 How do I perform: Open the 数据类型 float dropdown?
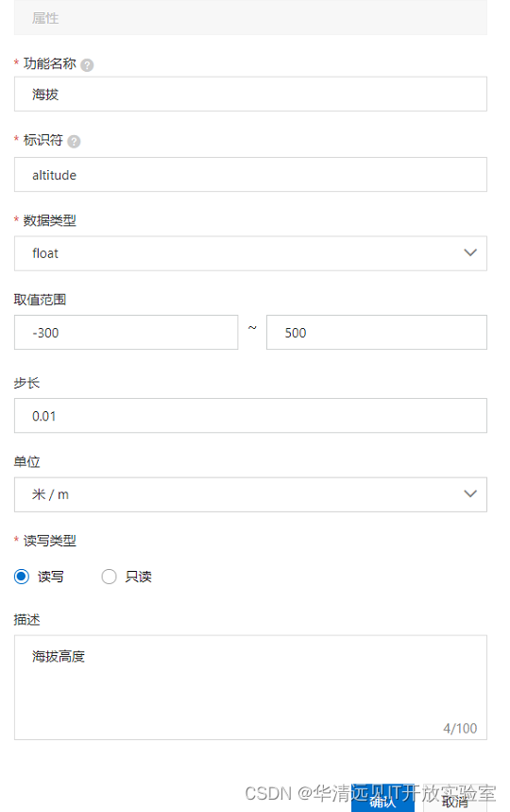[250, 253]
